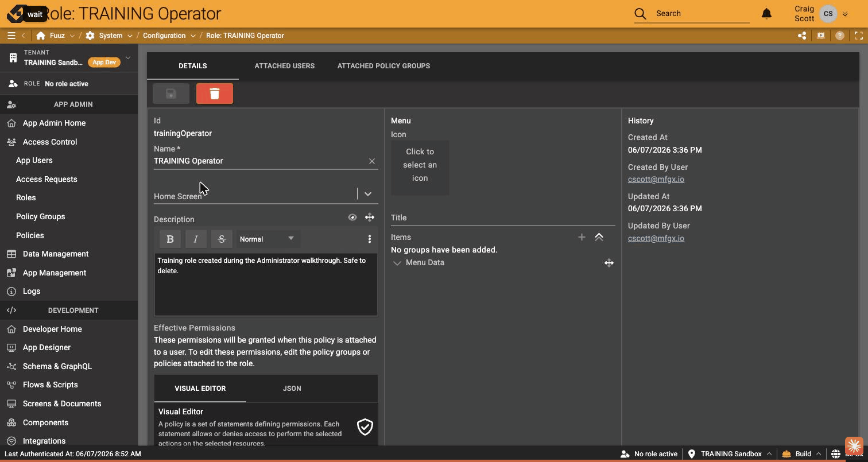Toggle bold formatting in Description

(x=170, y=239)
